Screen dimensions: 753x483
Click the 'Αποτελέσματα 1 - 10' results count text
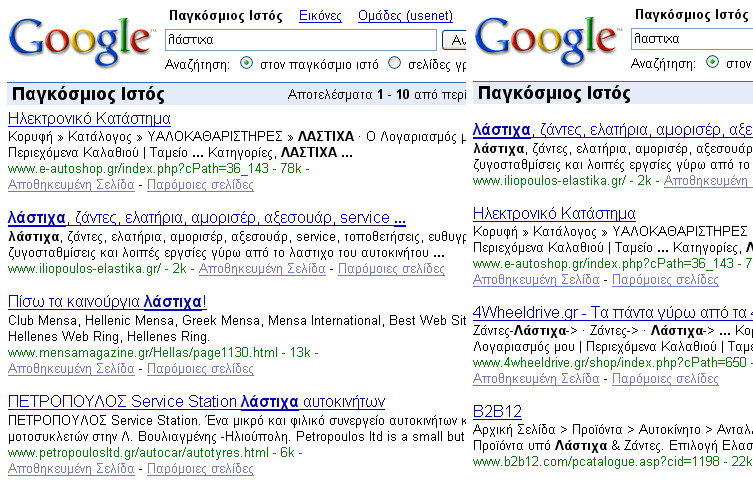click(377, 95)
